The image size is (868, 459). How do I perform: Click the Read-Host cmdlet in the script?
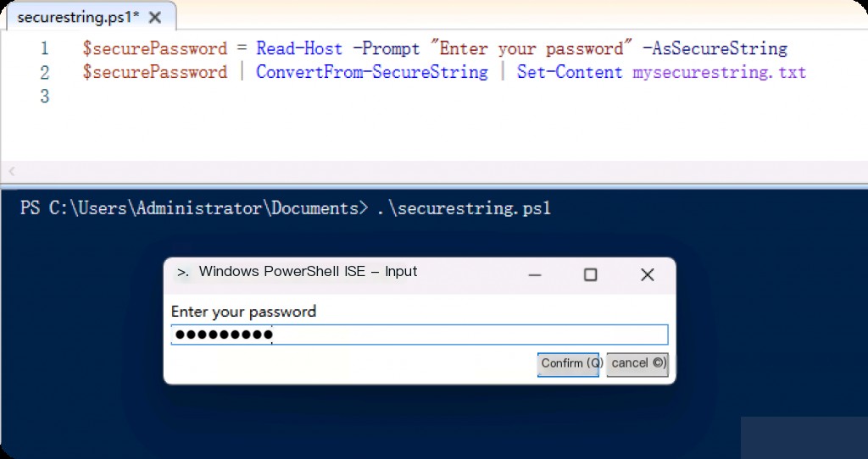point(299,49)
